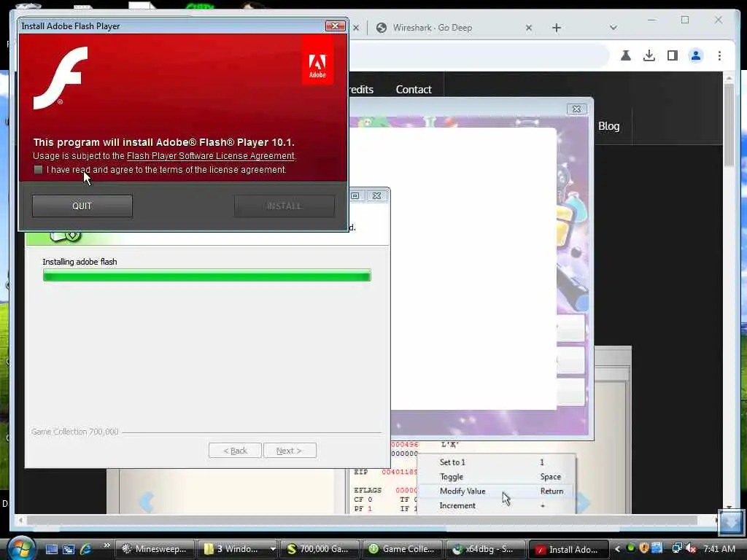Launch Internet Explorer from quick launch
Image resolution: width=747 pixels, height=560 pixels.
point(86,549)
